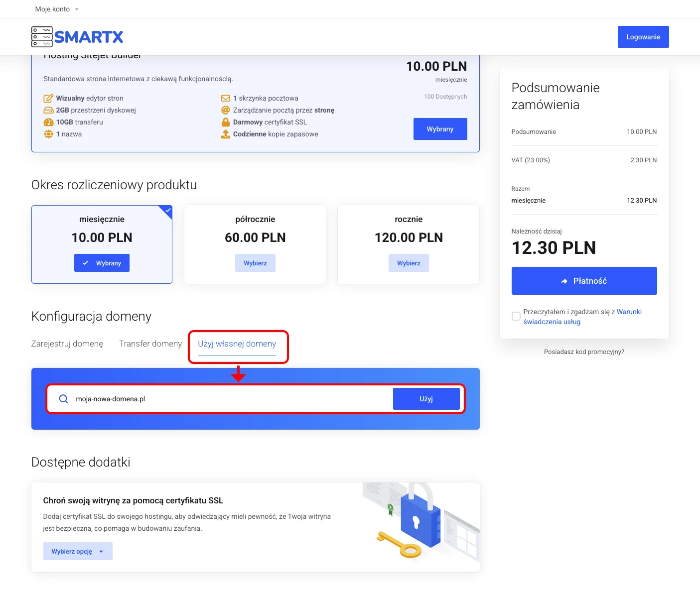Click the SSL certificate padlock icon
This screenshot has height=590, width=700.
coord(226,122)
